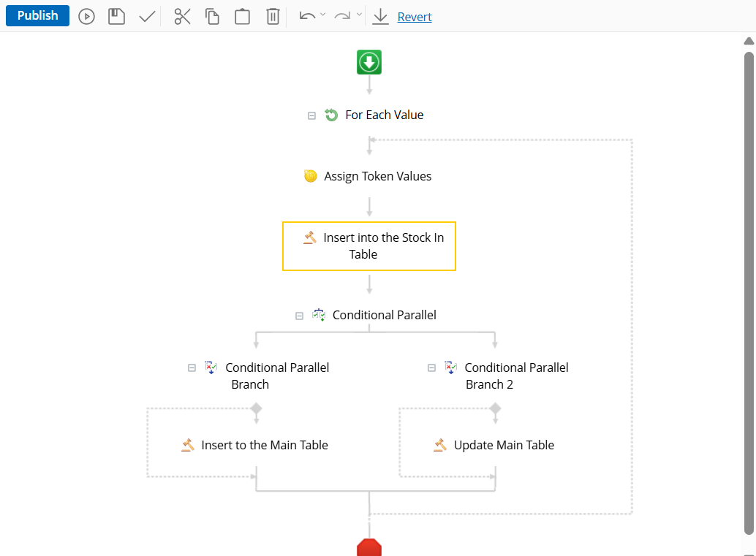Click the undo arrow
Screen dimensions: 756x556
(308, 15)
